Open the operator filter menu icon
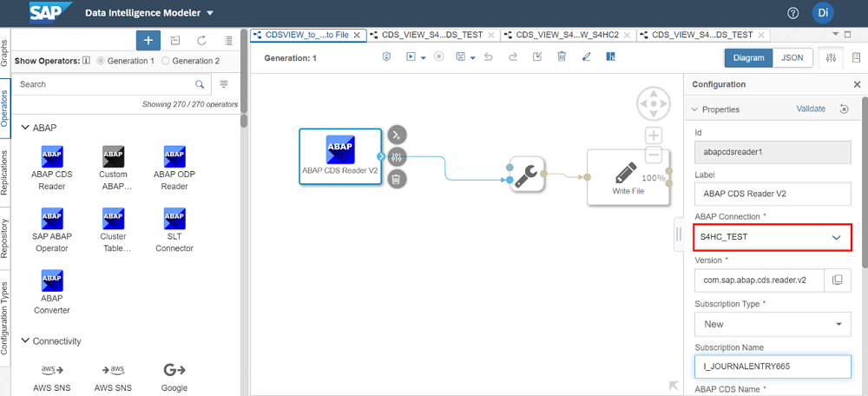Image resolution: width=868 pixels, height=396 pixels. [x=224, y=84]
